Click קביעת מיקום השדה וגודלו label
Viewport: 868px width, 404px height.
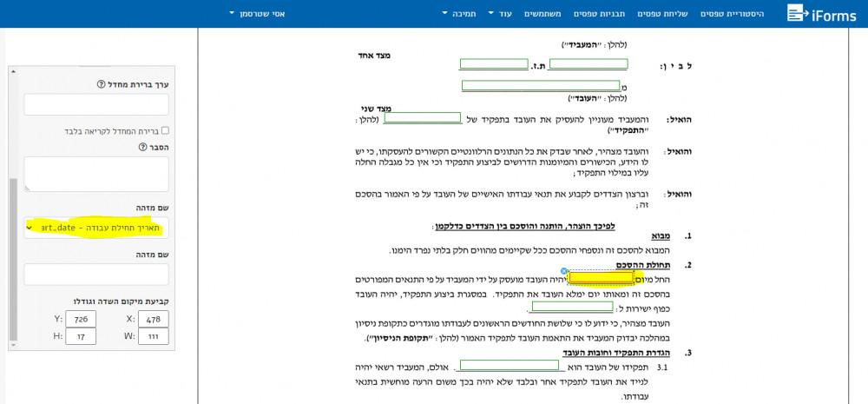(121, 301)
